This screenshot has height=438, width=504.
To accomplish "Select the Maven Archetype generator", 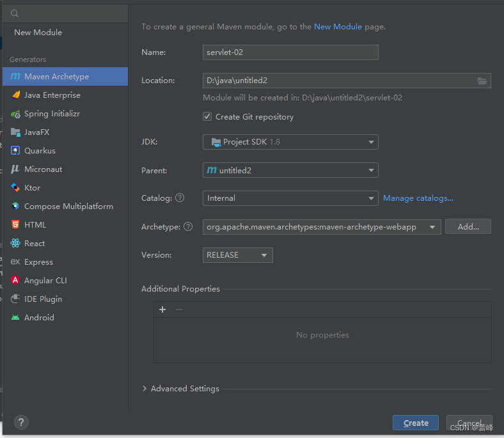I will point(65,77).
